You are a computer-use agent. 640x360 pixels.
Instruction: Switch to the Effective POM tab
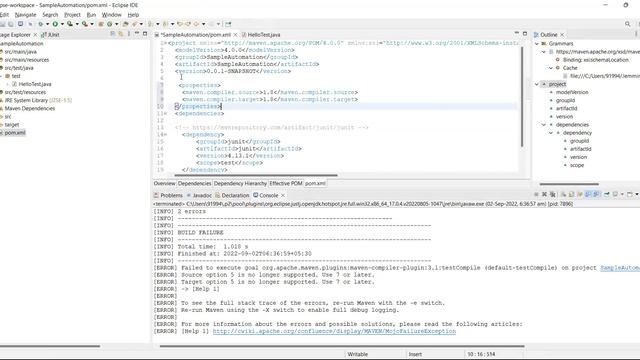(x=286, y=184)
